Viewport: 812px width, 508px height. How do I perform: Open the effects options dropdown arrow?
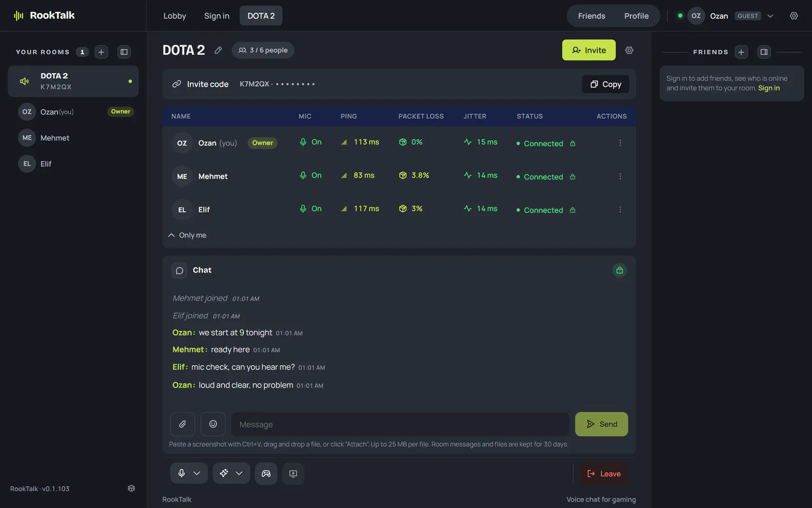pos(239,473)
